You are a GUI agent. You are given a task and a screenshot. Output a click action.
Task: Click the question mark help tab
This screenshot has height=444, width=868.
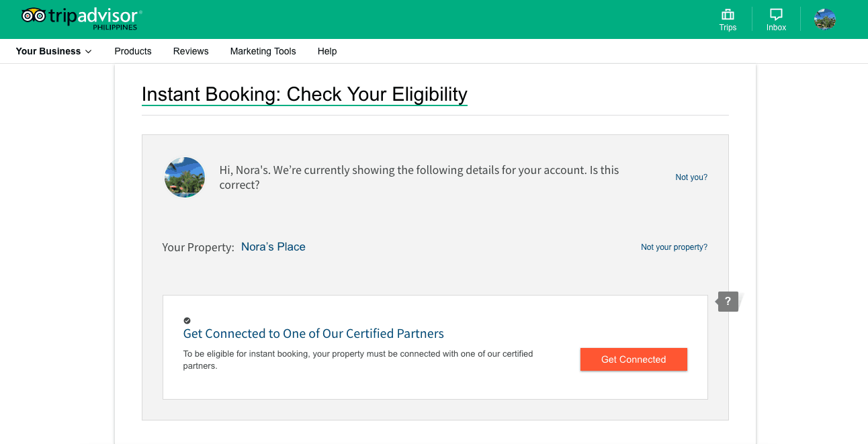pyautogui.click(x=728, y=302)
